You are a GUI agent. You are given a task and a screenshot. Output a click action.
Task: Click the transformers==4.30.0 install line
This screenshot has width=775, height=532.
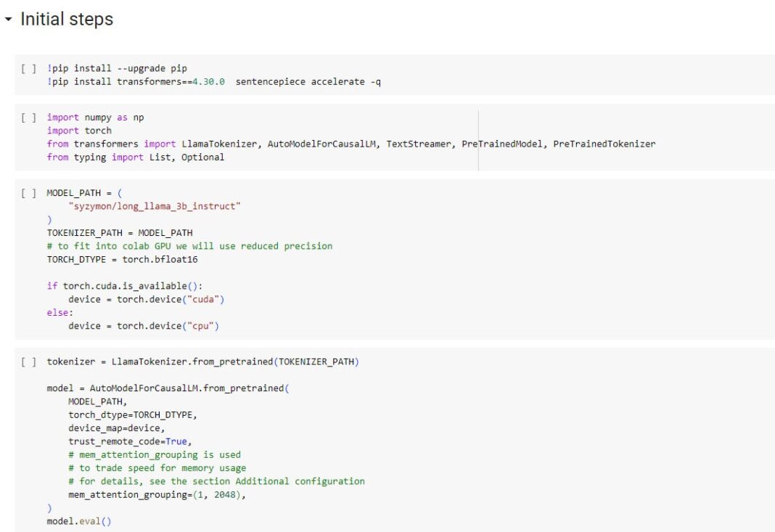[214, 81]
